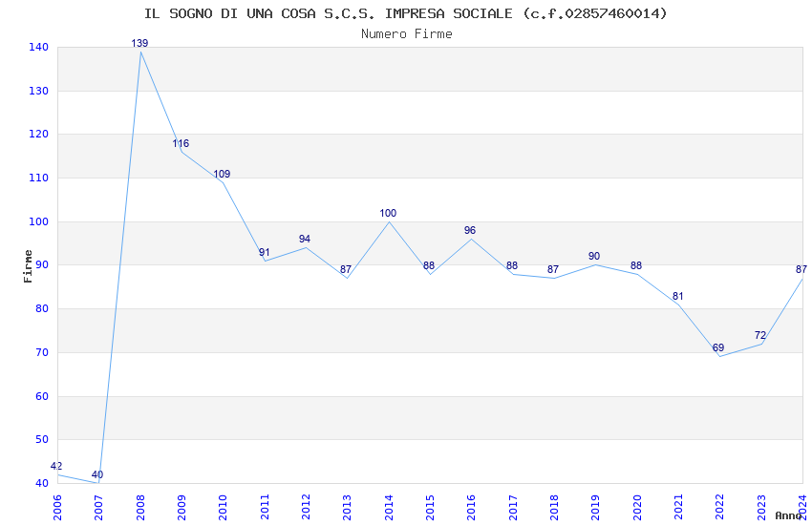The width and height of the screenshot is (812, 525).
Task: Click the chart title 'IL SOGNO DI UNA COSA S.C.S. IMPRESA SOCIALE'
Action: [328, 13]
